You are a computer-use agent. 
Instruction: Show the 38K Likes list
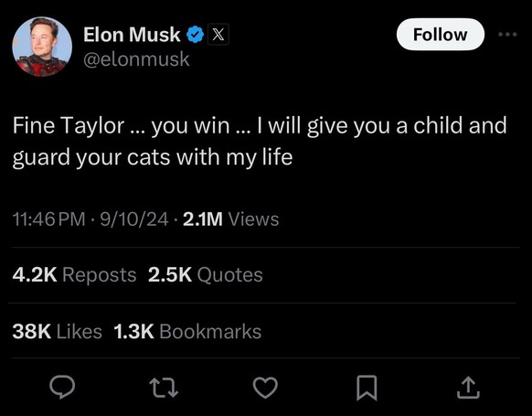57,331
